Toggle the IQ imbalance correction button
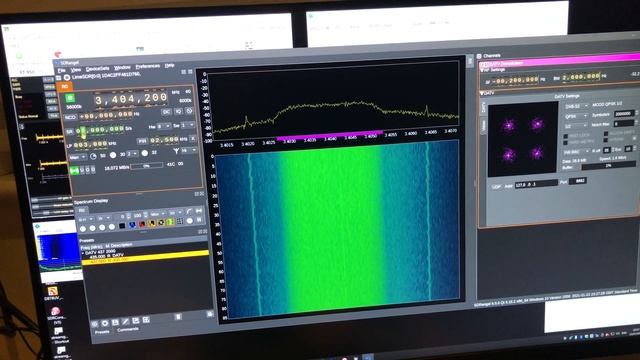640x360 pixels. pyautogui.click(x=178, y=111)
